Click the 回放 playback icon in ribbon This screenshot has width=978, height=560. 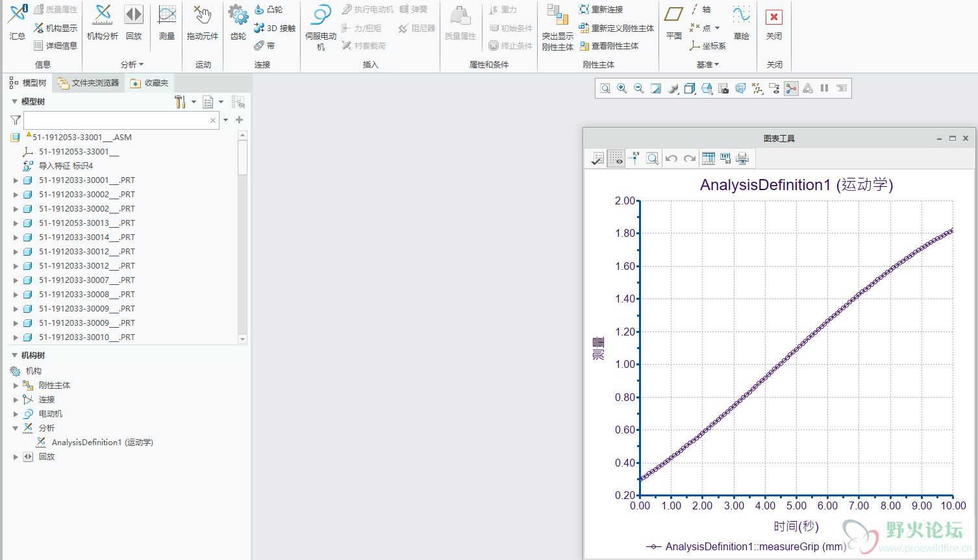point(134,22)
